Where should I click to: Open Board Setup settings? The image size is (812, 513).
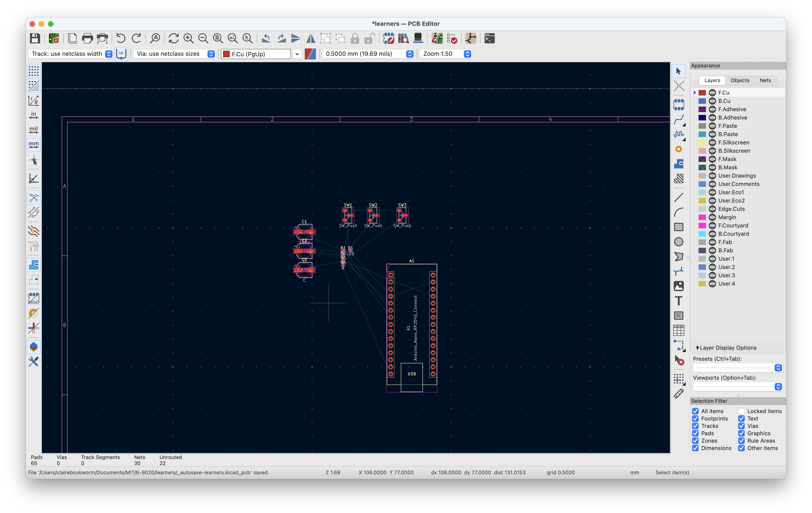[54, 38]
